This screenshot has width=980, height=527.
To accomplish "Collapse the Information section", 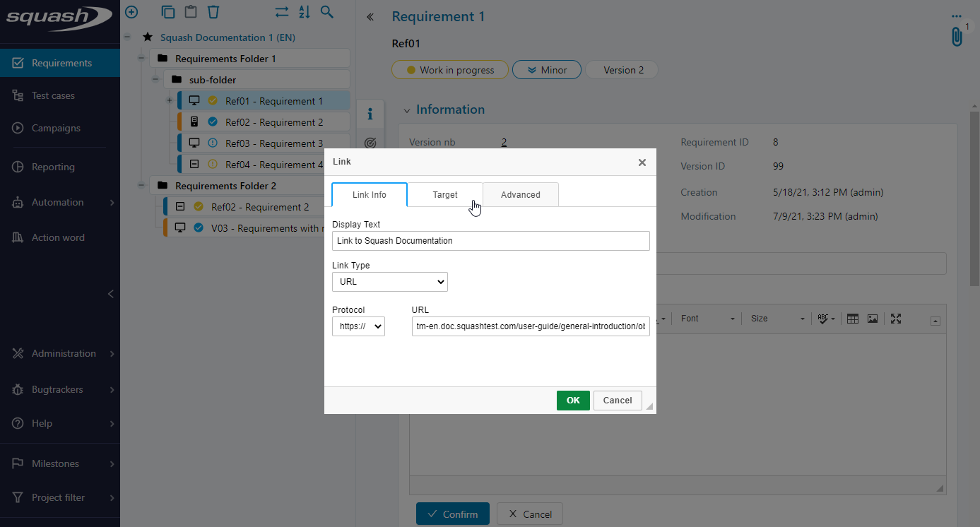I will pos(406,110).
